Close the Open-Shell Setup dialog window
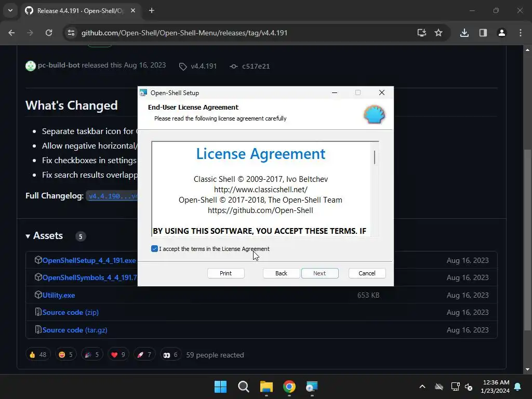The width and height of the screenshot is (532, 399). 382,92
